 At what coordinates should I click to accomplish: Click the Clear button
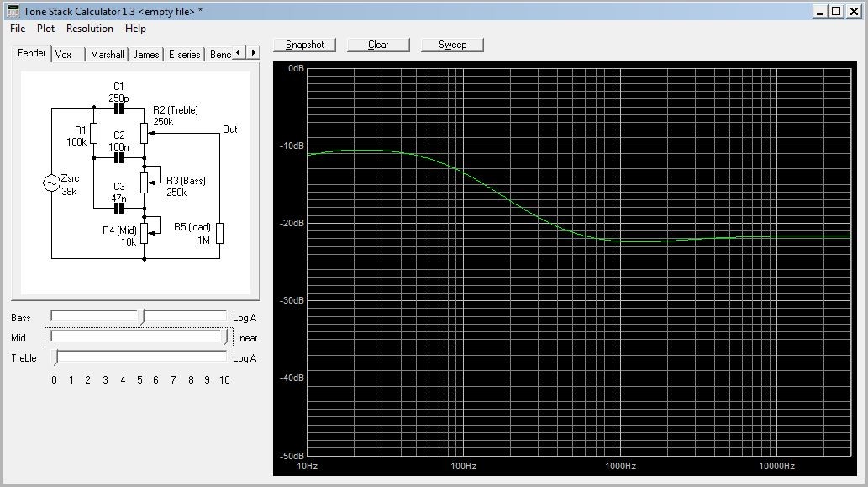click(378, 45)
